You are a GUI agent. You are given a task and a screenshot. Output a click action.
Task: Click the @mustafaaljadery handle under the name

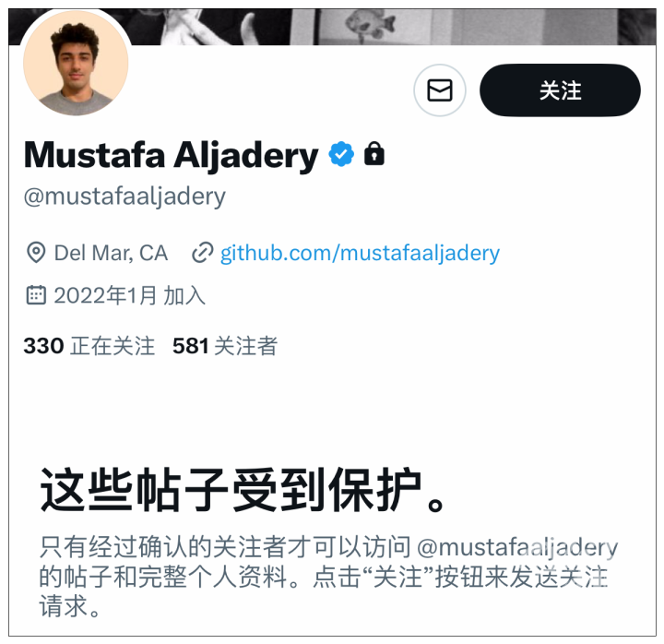tap(125, 197)
